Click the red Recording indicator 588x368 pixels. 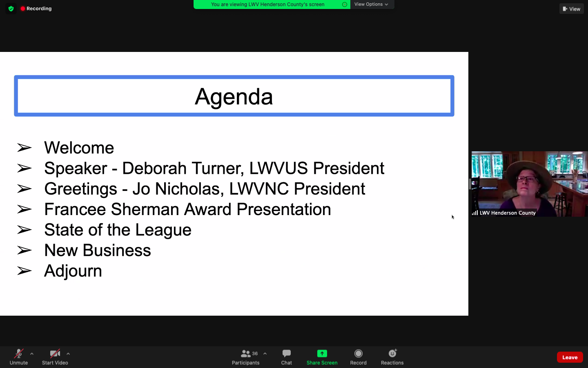point(36,9)
